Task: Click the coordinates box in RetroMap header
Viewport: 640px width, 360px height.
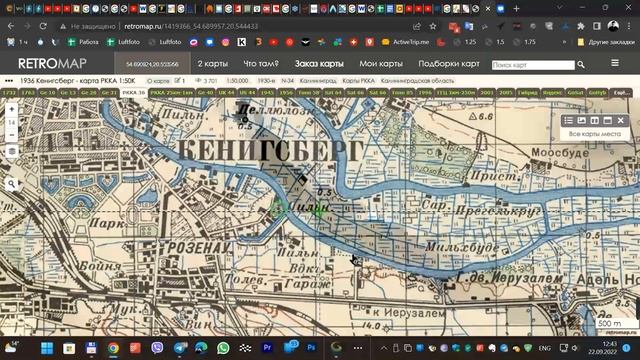Action: (152, 64)
